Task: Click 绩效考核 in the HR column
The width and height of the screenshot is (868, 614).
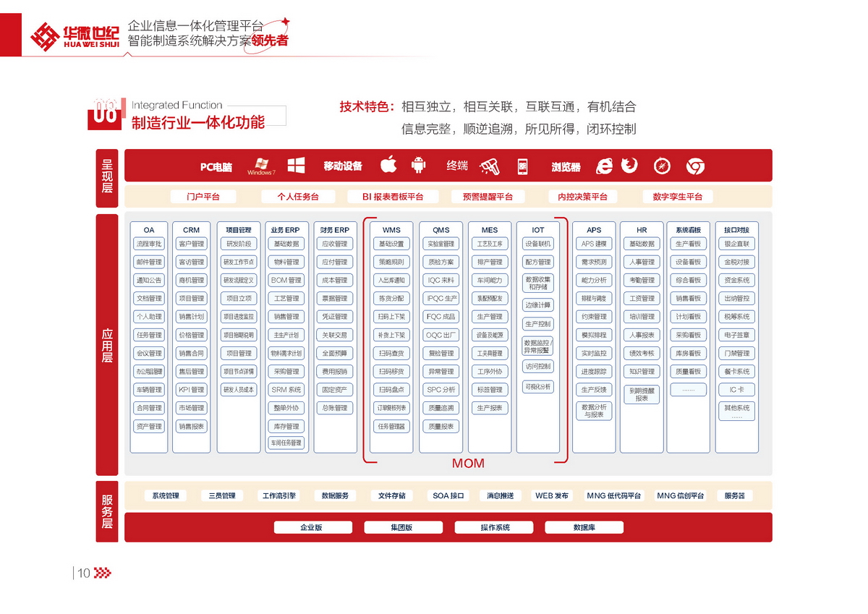Action: [642, 353]
